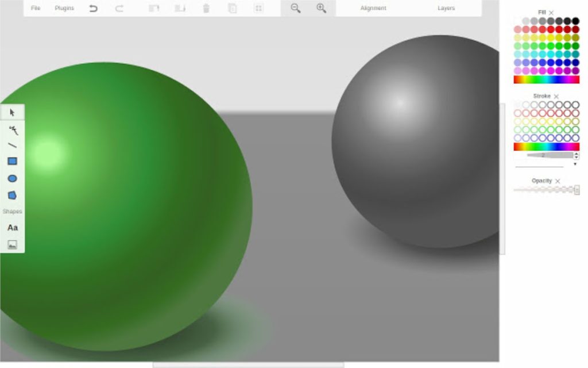Select the arrow selection tool

12,113
